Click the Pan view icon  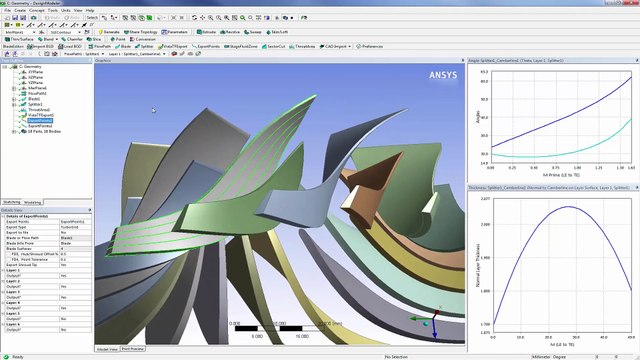tap(202, 18)
